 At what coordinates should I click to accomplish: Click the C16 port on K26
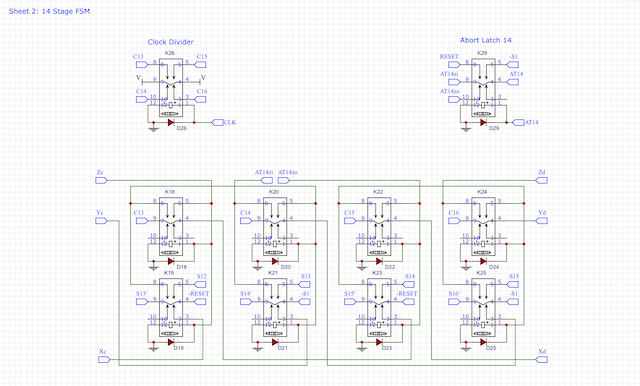click(x=200, y=99)
